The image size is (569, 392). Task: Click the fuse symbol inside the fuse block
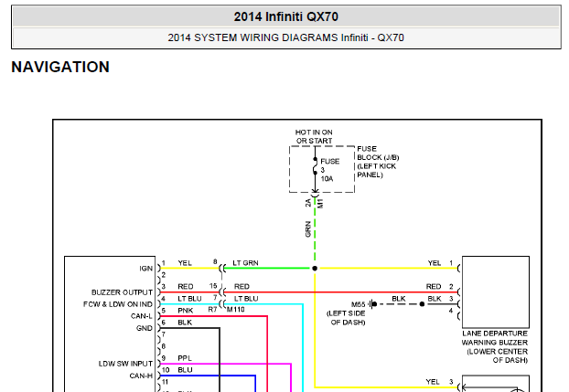tap(315, 166)
